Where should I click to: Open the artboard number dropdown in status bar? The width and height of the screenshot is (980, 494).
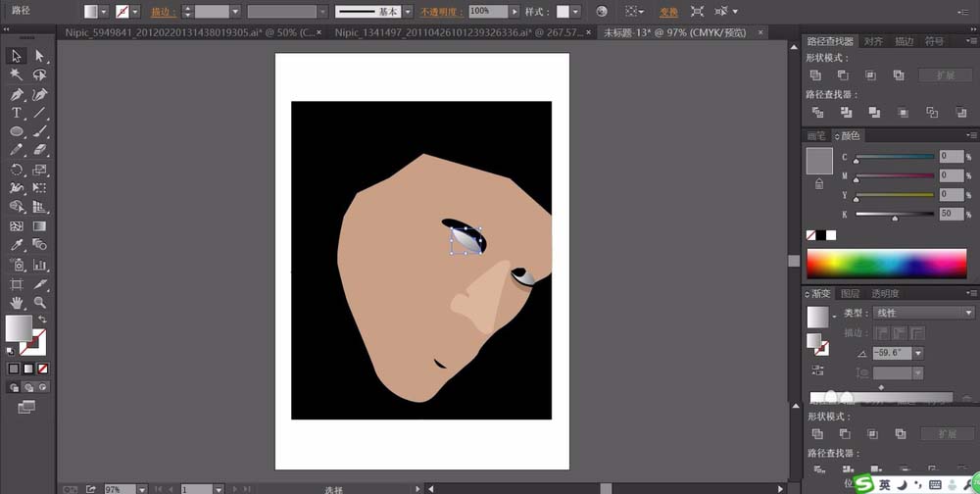coord(219,489)
